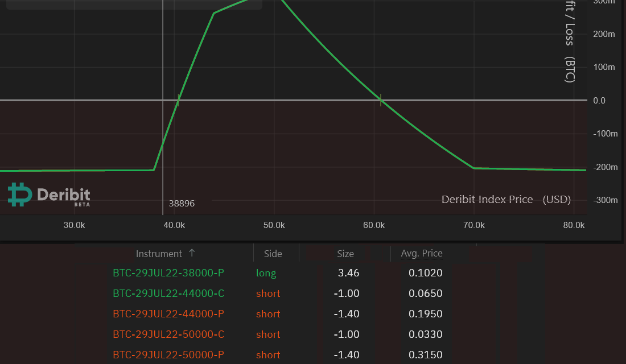Select the BTC-29JUL22-50000-C instrument link

(168, 334)
